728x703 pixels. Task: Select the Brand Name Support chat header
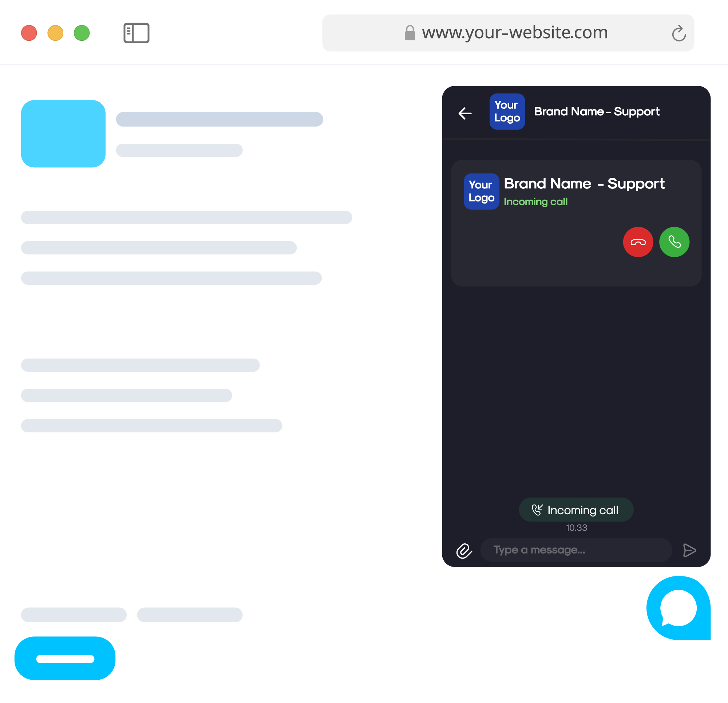pos(575,112)
